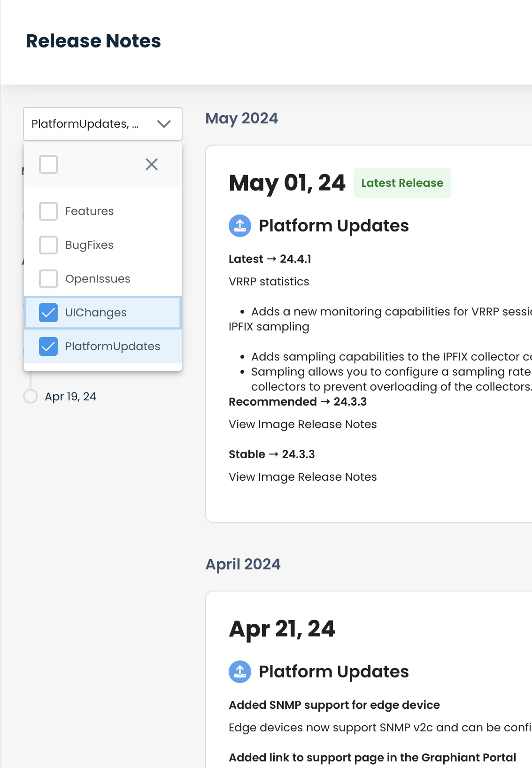This screenshot has height=768, width=532.
Task: Uncheck the UIChanges filter checkbox
Action: pos(48,313)
